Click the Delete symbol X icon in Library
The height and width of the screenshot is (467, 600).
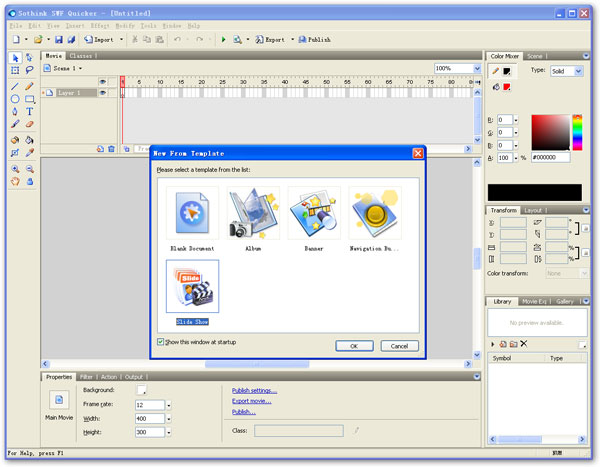[x=524, y=344]
